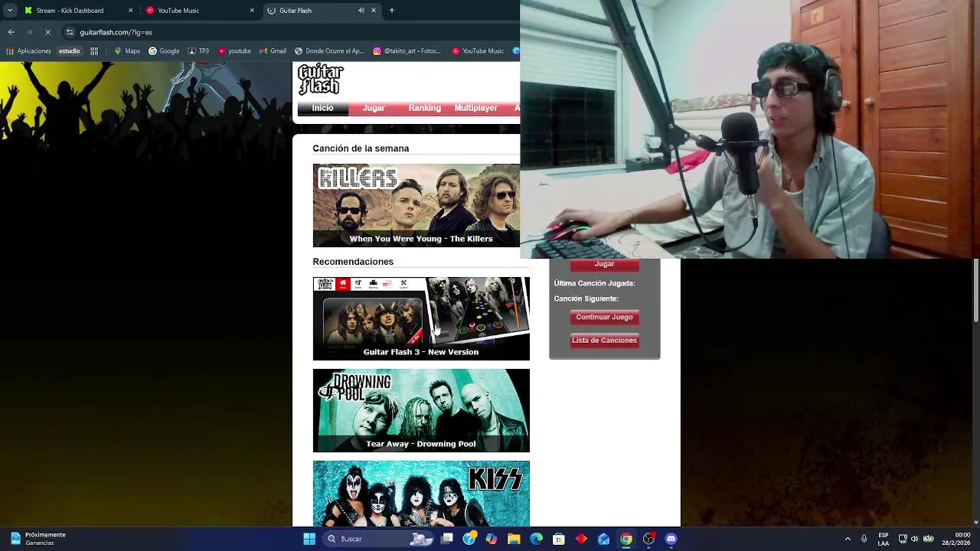Open the Gmail bookmark
This screenshot has width=980, height=551.
[x=273, y=51]
